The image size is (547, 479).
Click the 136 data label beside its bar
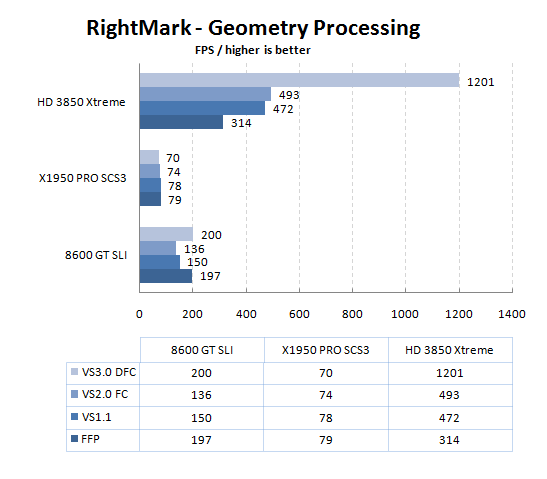tap(194, 249)
